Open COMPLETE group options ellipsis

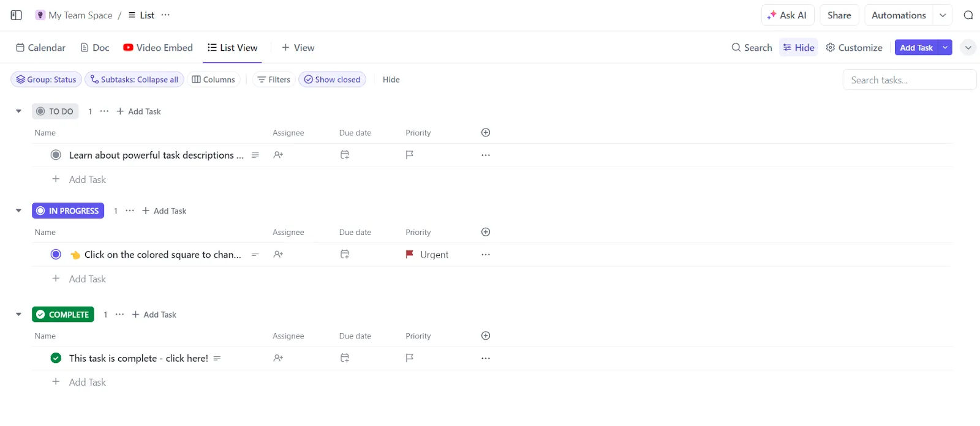pos(119,315)
